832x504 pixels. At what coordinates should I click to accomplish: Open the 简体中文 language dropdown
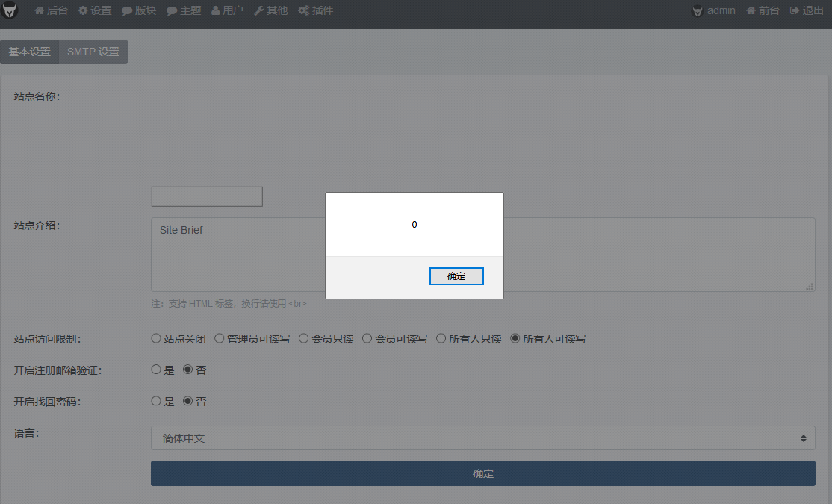(x=483, y=438)
